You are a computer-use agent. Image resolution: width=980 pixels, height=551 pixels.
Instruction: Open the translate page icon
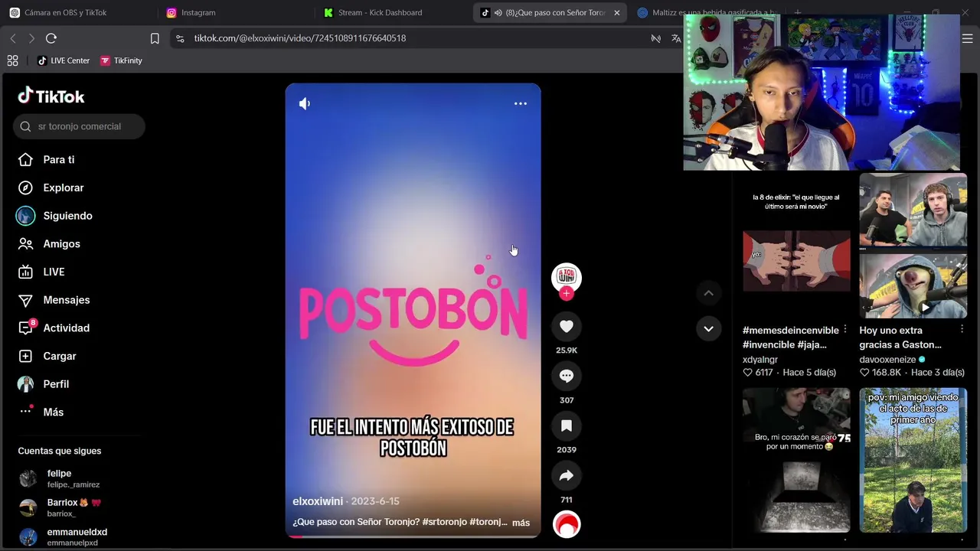click(x=676, y=38)
